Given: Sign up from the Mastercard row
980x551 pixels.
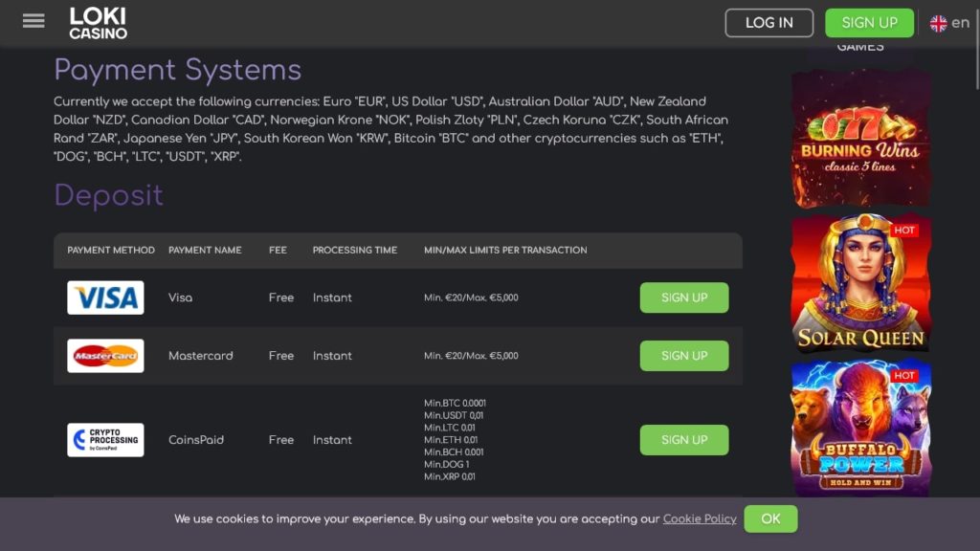Looking at the screenshot, I should point(684,356).
